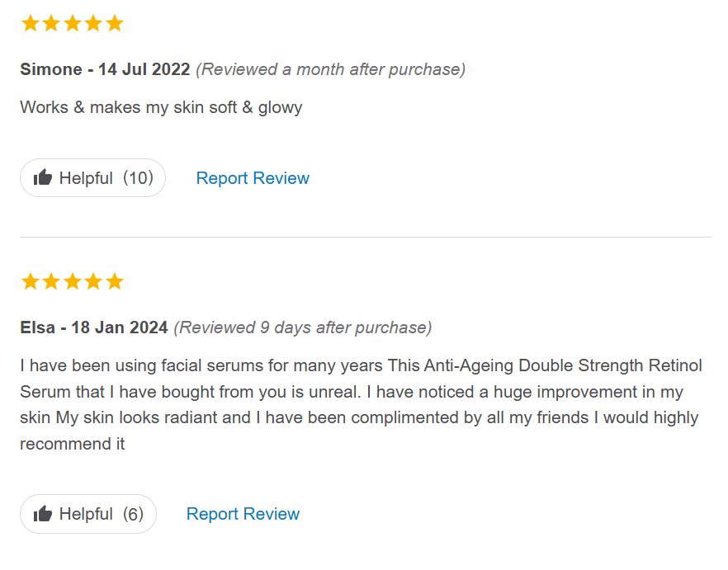Click "Reviewed 9 days after purchase" note
Image resolution: width=728 pixels, height=570 pixels.
tap(302, 327)
